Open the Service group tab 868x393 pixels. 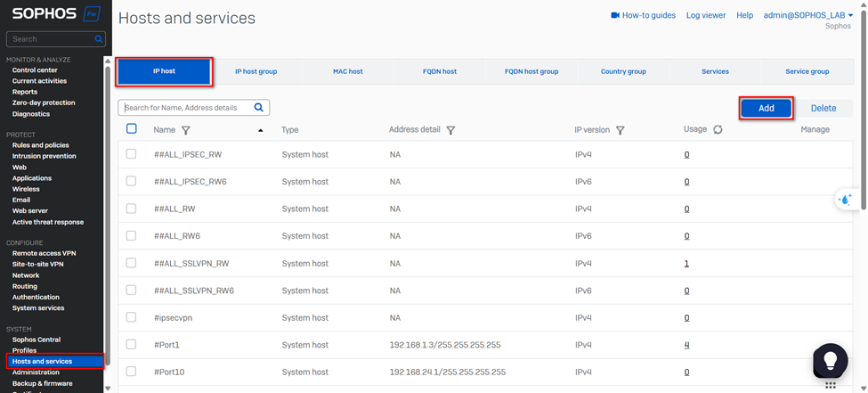pyautogui.click(x=807, y=71)
